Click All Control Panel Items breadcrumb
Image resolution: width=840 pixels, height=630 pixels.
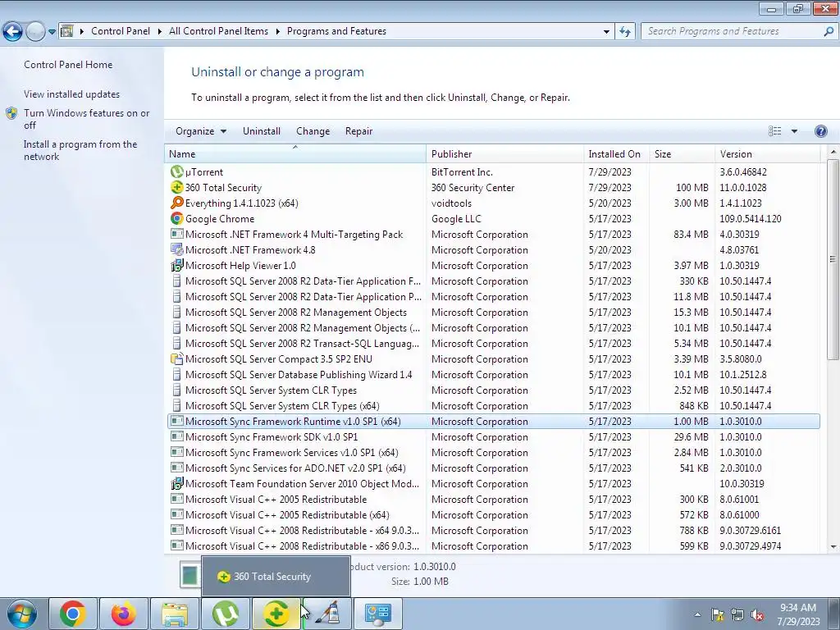tap(218, 31)
